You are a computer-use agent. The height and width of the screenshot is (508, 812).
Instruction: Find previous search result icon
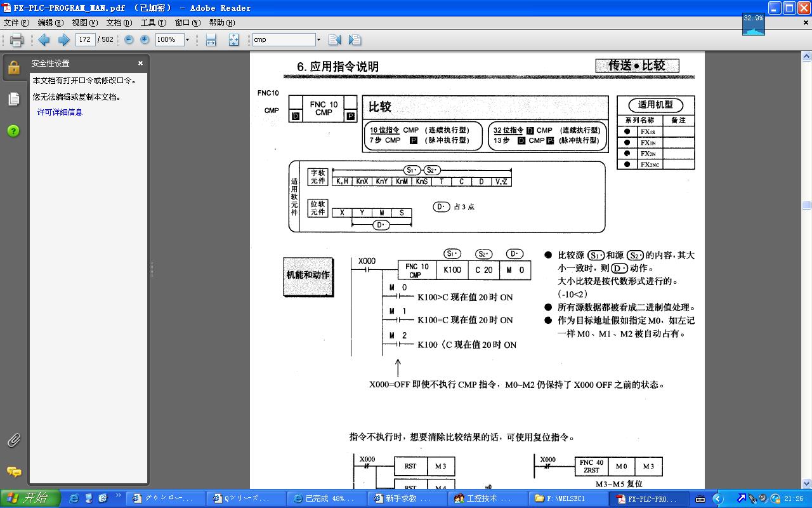(x=335, y=40)
